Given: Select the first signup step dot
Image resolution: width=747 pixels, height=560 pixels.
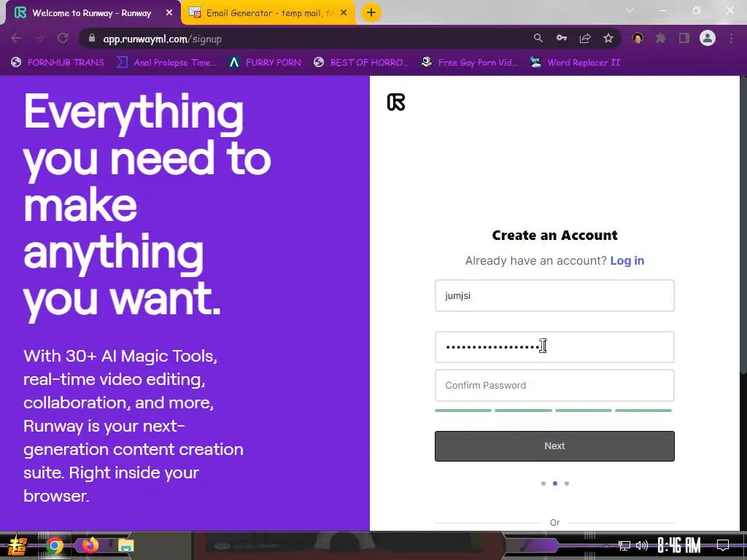Looking at the screenshot, I should [543, 483].
